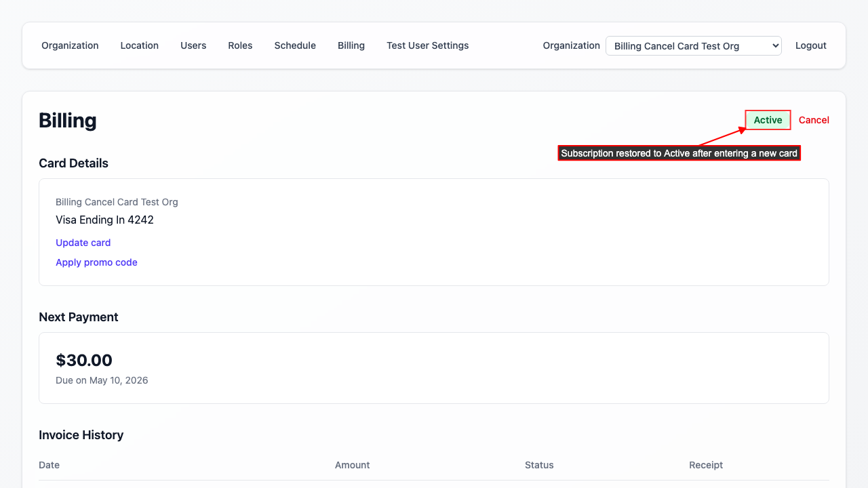The width and height of the screenshot is (868, 488).
Task: Select Billing in the navigation bar
Action: [x=351, y=45]
